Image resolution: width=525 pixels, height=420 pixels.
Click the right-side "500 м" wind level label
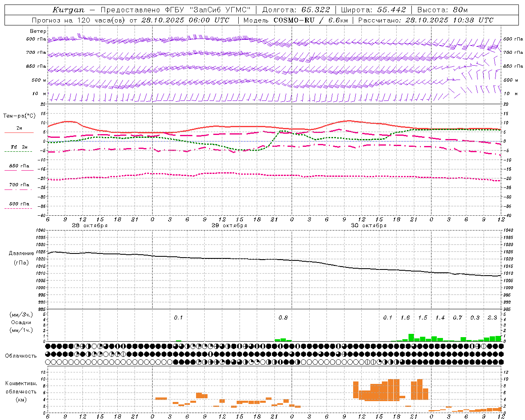coord(511,80)
